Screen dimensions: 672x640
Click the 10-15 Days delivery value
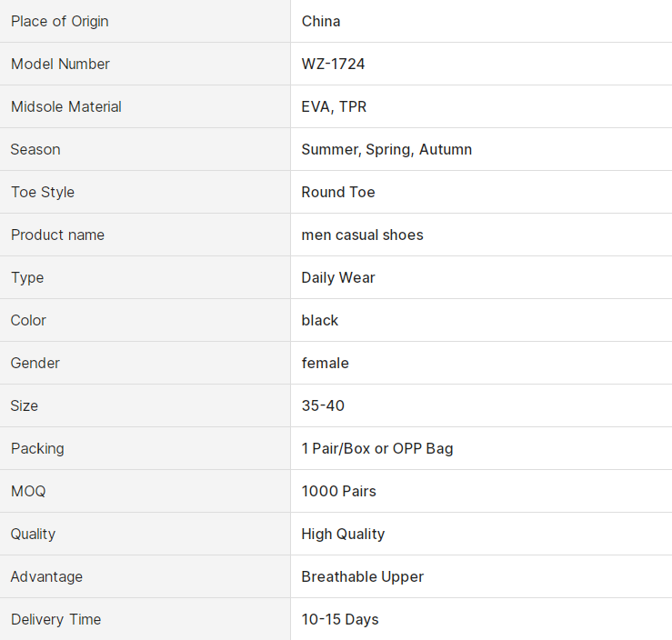coord(340,619)
